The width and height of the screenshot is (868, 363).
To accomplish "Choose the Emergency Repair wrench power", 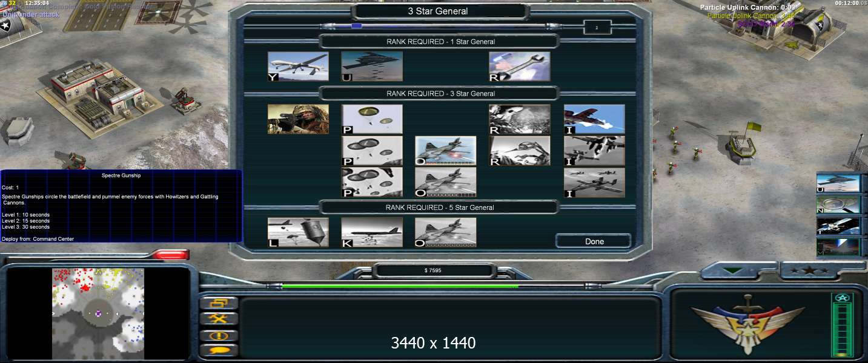I will point(520,67).
